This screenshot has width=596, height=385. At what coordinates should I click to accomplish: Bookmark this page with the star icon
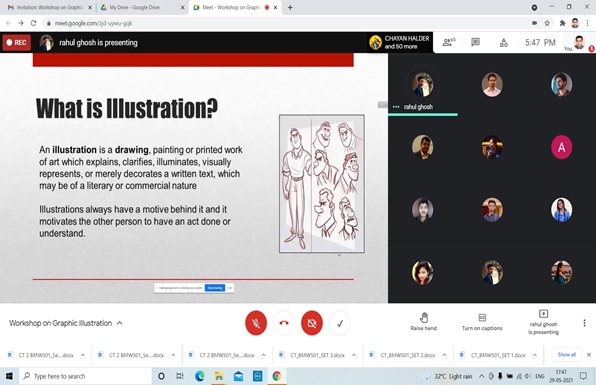click(x=547, y=23)
